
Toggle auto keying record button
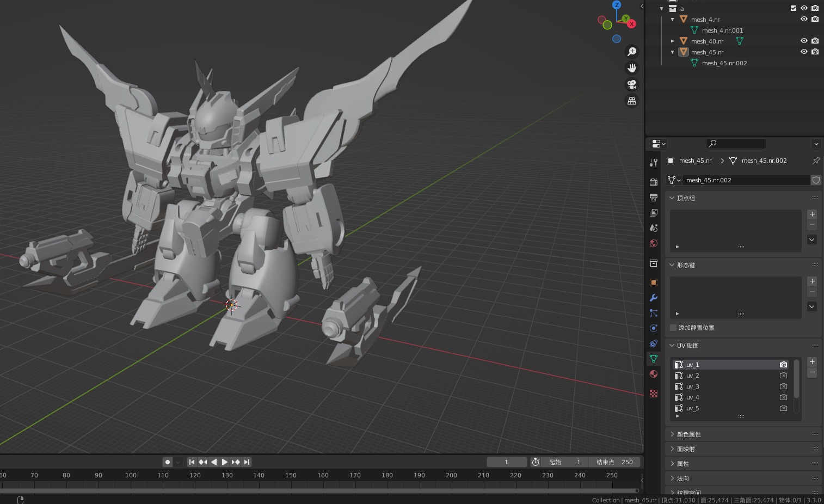168,462
